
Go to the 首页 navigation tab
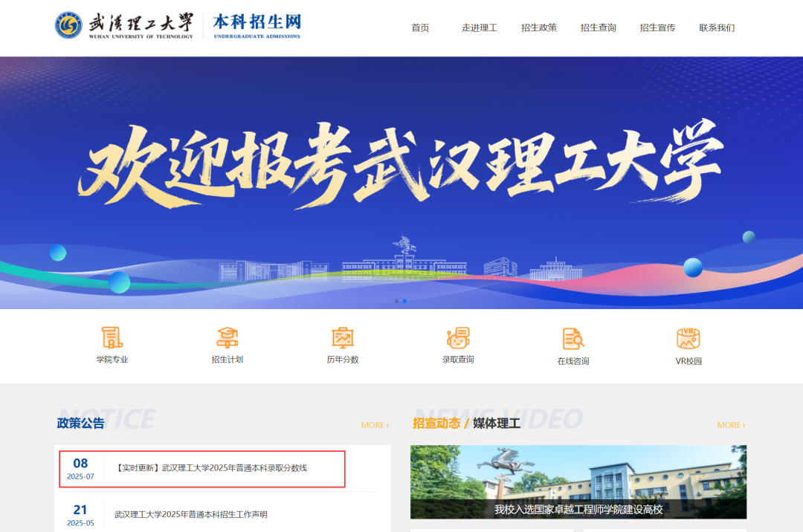click(x=420, y=27)
